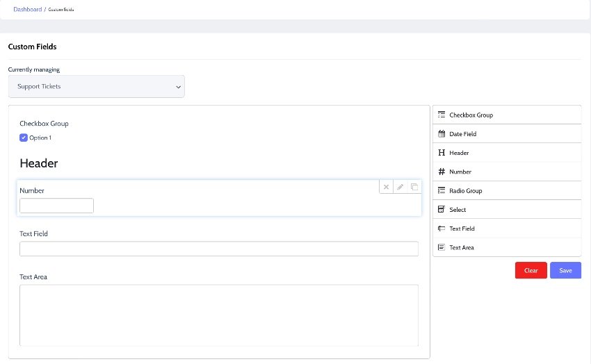Click the Date Field calendar icon
The width and height of the screenshot is (591, 364).
[x=442, y=133]
